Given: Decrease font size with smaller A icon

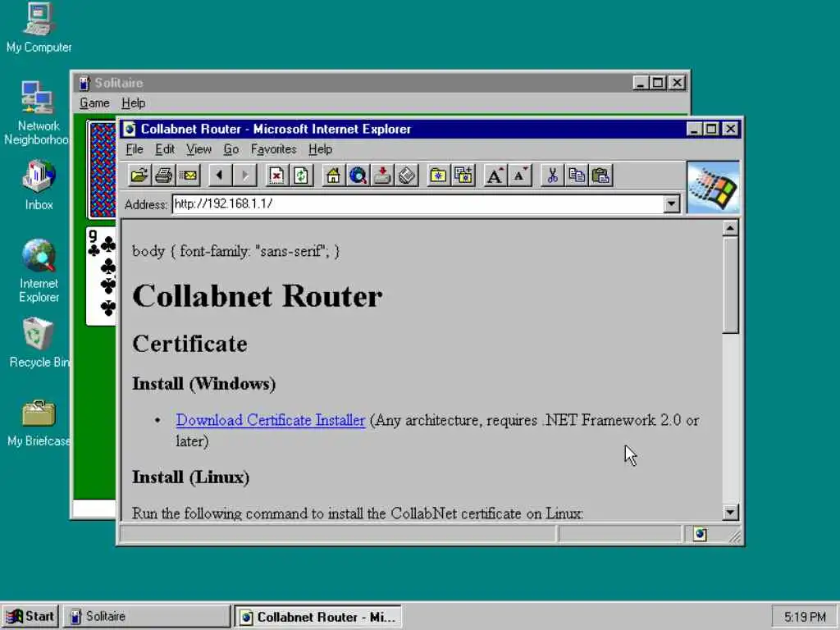Looking at the screenshot, I should [x=519, y=176].
